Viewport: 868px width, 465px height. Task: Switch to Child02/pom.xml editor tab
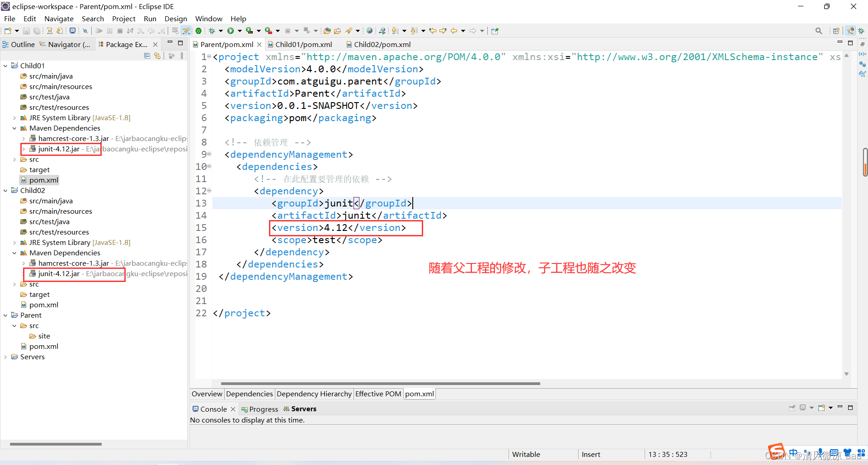[378, 44]
